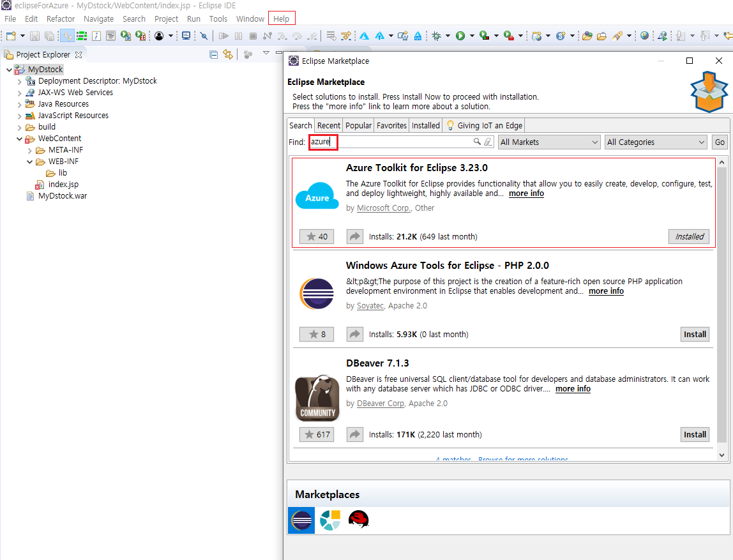
Task: Switch to the Favorites tab
Action: pyautogui.click(x=392, y=125)
